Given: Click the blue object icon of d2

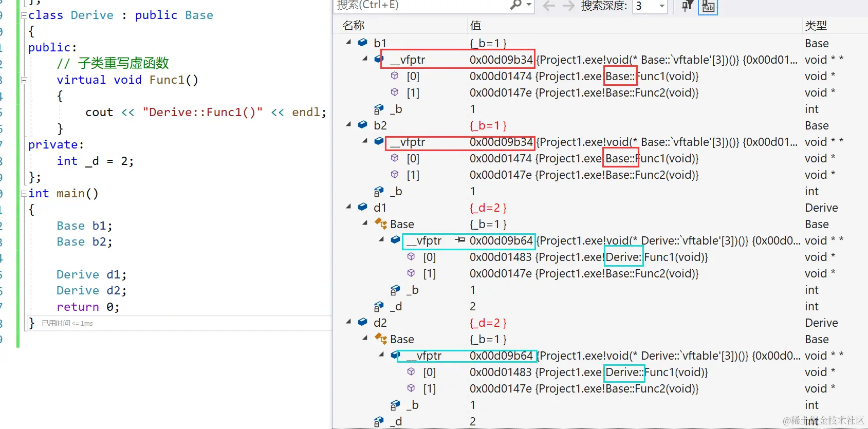Looking at the screenshot, I should (363, 322).
